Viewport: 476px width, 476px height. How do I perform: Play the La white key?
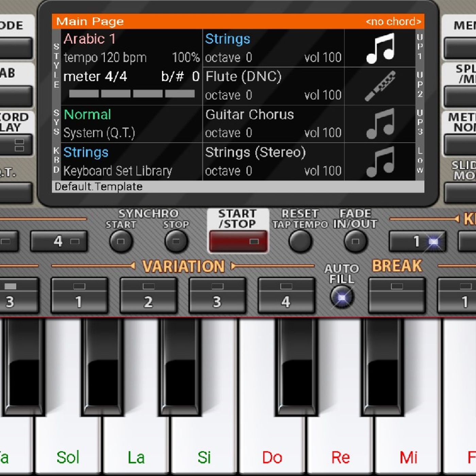coord(136,445)
